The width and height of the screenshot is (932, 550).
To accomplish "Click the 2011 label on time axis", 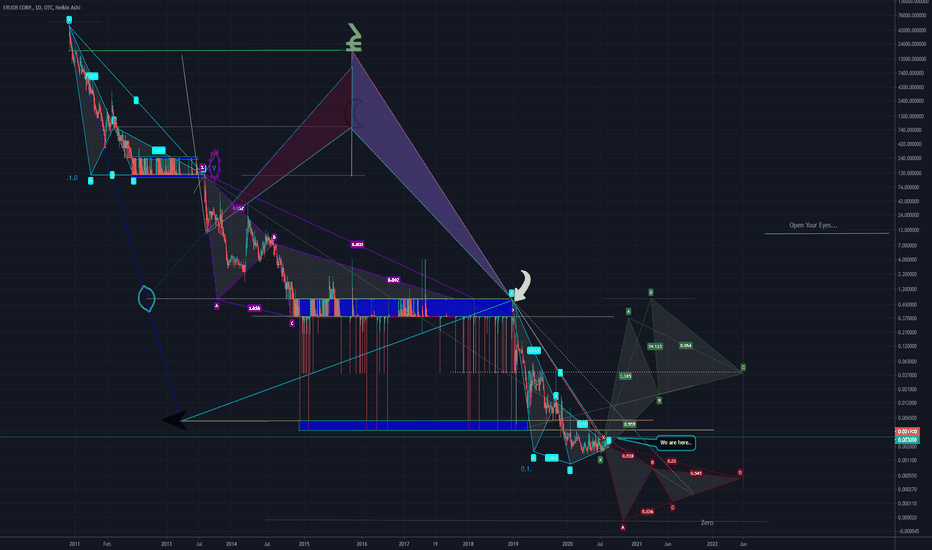I will pyautogui.click(x=74, y=543).
